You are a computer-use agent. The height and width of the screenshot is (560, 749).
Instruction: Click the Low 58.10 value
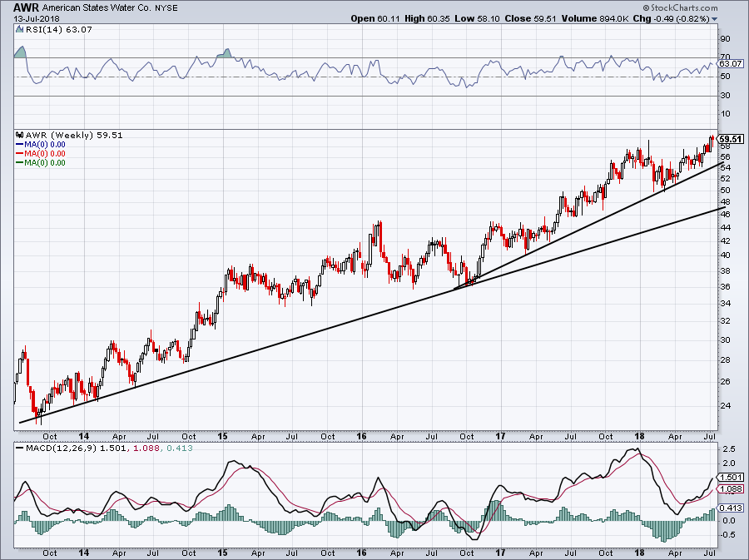(x=477, y=18)
